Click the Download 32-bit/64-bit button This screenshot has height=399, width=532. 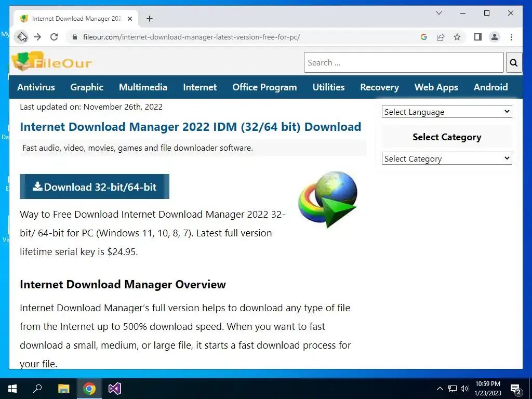coord(95,187)
